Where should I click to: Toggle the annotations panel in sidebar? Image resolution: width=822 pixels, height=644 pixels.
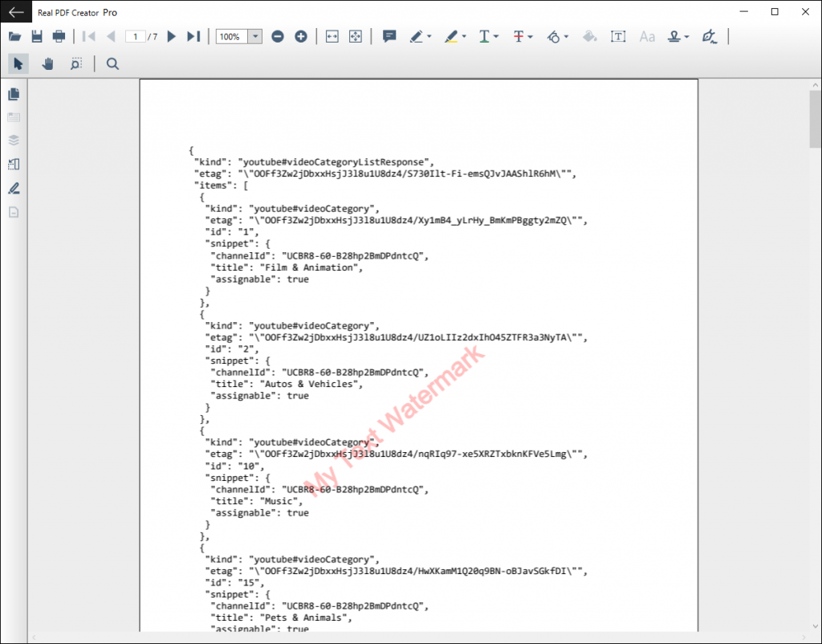click(x=14, y=189)
